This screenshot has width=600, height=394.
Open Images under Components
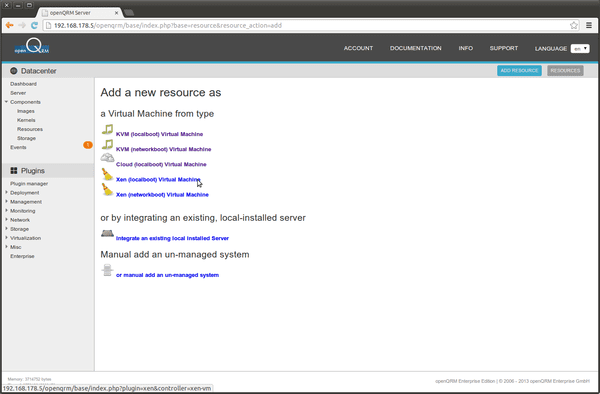coord(26,111)
